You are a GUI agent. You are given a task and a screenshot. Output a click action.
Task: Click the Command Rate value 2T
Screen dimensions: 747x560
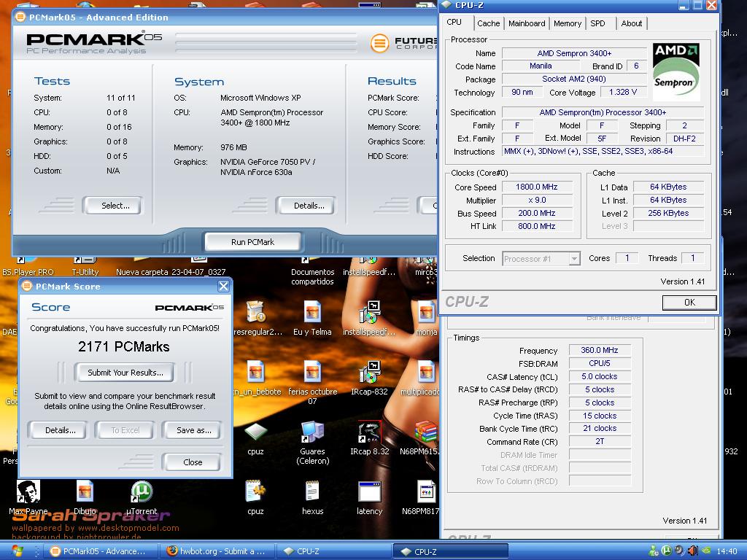point(600,441)
